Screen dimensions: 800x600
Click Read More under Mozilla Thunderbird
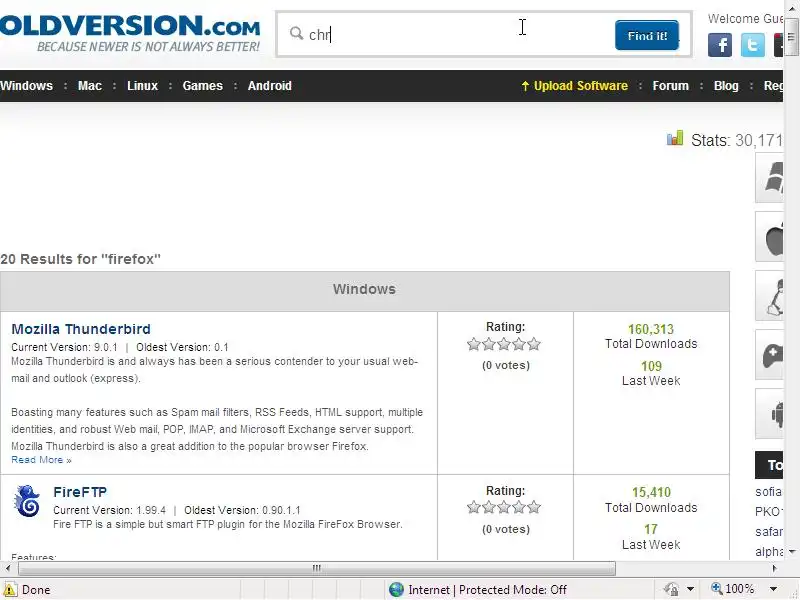41,460
